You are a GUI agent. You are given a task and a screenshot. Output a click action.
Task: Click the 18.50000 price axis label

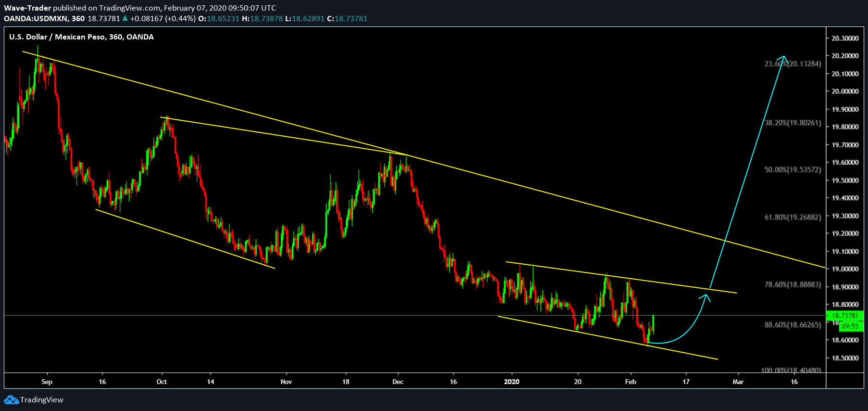845,358
